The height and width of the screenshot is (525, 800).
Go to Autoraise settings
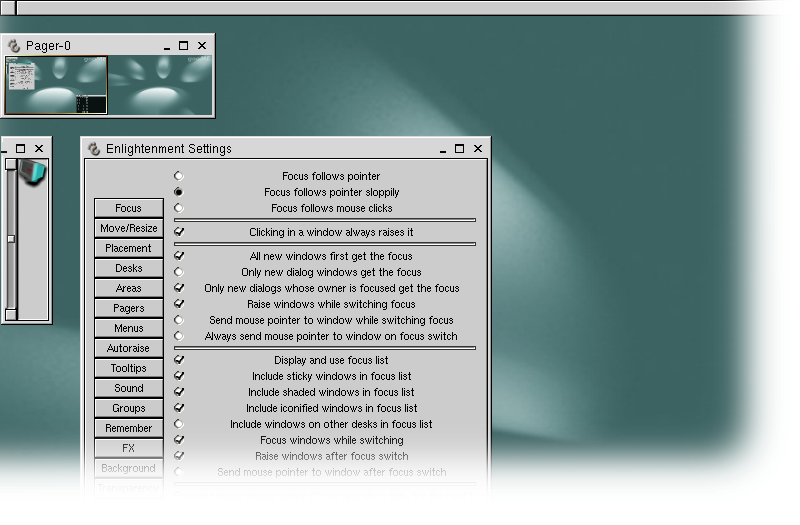(129, 348)
